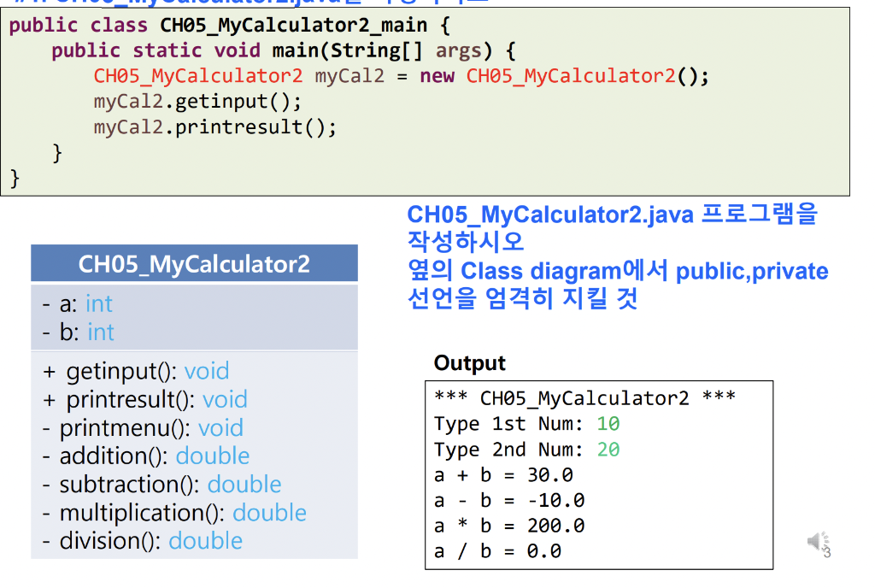Toggle the multiplication() method row

pos(169,512)
